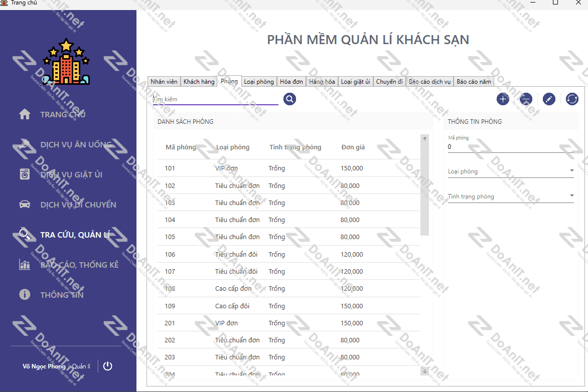Click the scroll down arrow of room list
Viewport: 588px width, 392px height.
424,371
